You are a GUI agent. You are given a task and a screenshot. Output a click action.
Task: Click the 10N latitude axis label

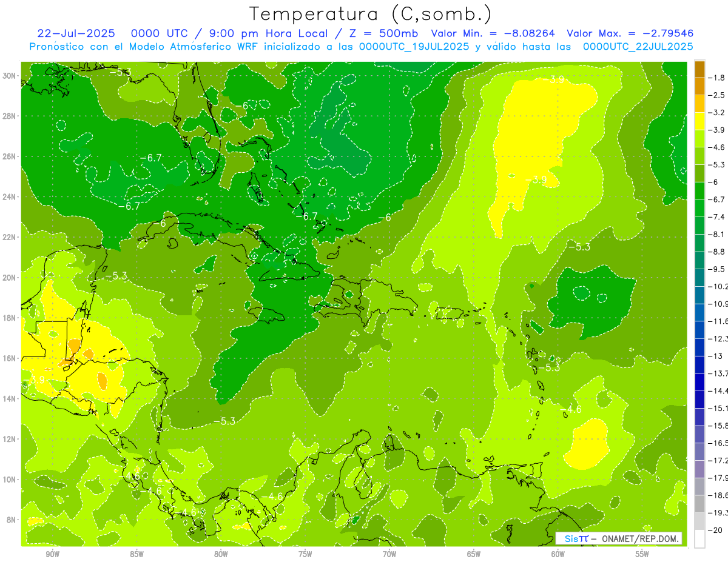9,480
